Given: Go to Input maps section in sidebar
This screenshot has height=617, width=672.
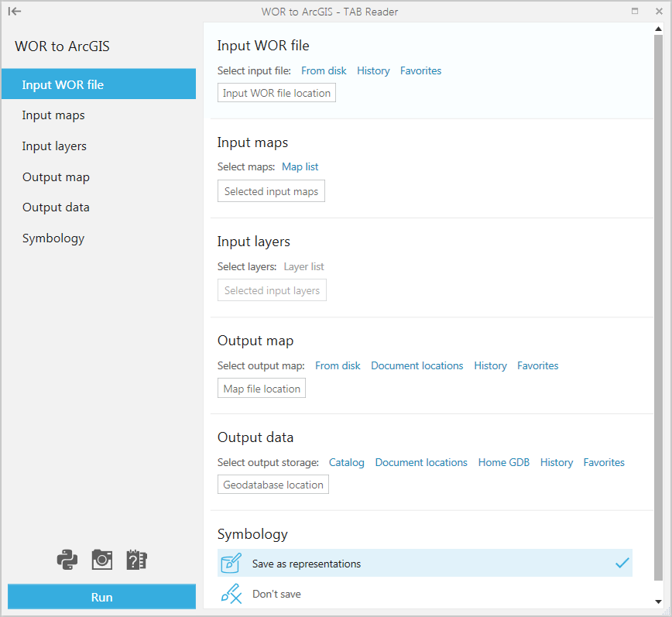Looking at the screenshot, I should [x=98, y=115].
